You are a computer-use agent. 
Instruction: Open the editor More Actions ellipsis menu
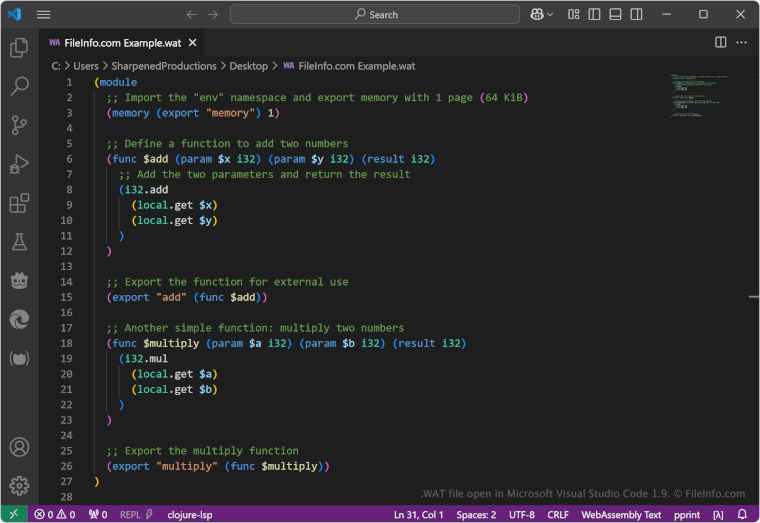coord(742,42)
